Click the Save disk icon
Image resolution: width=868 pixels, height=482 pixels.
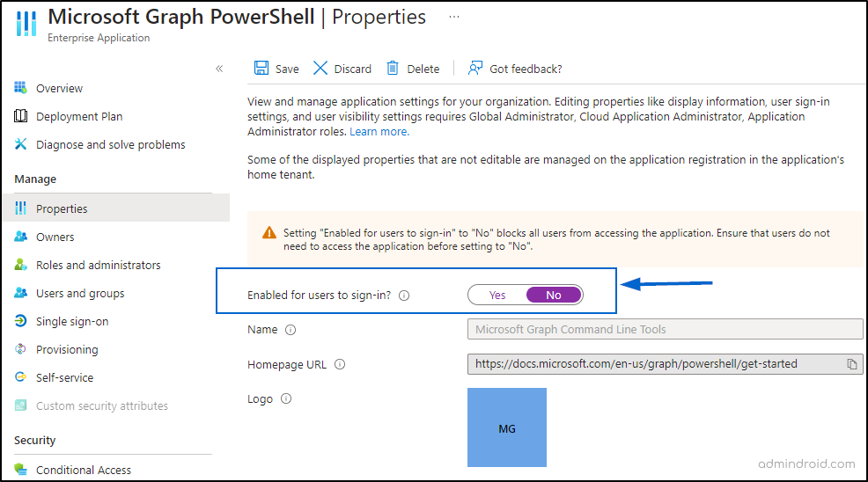point(261,68)
